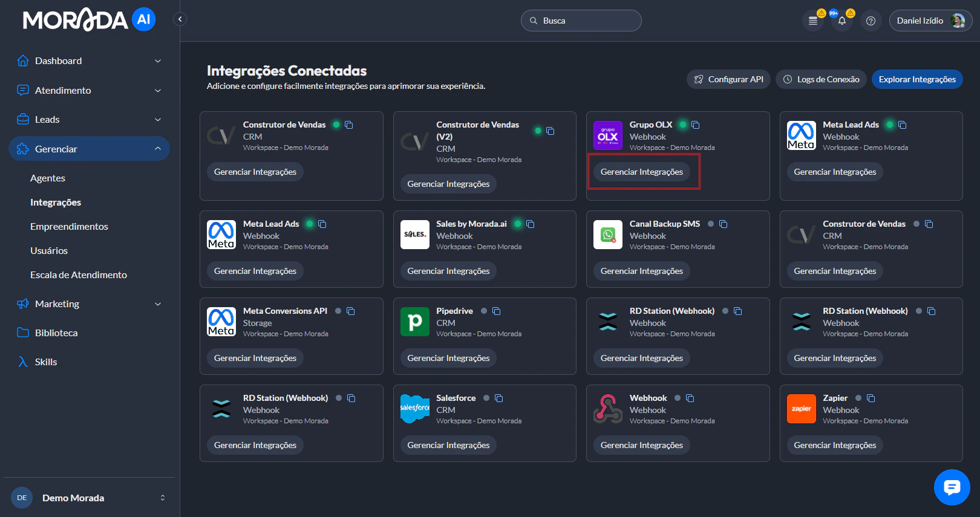Open Empreendimentos in the sidebar
This screenshot has height=517, width=980.
click(x=69, y=226)
